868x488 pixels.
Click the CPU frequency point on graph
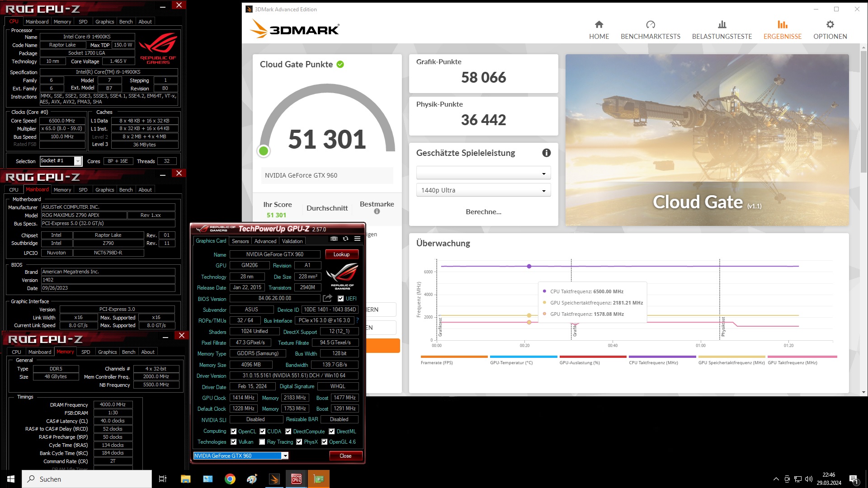pos(529,266)
